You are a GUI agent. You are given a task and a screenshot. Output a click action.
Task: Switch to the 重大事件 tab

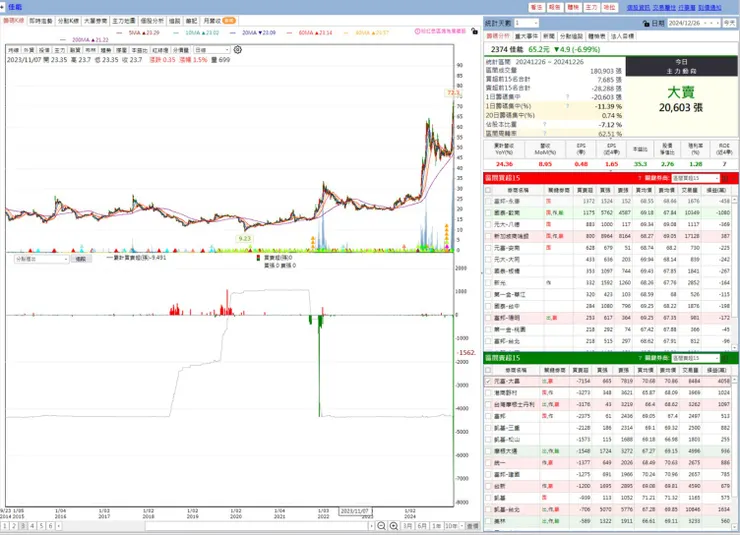click(527, 36)
